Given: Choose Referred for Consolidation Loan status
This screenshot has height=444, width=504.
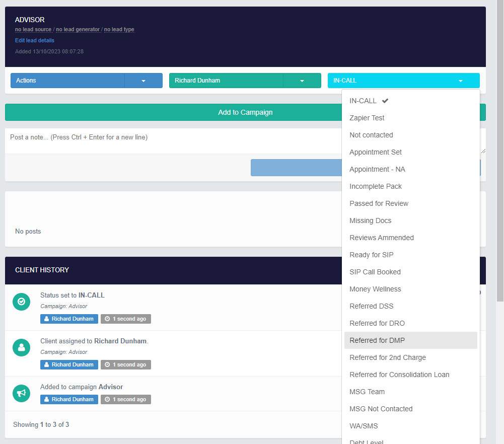Looking at the screenshot, I should pos(410,375).
